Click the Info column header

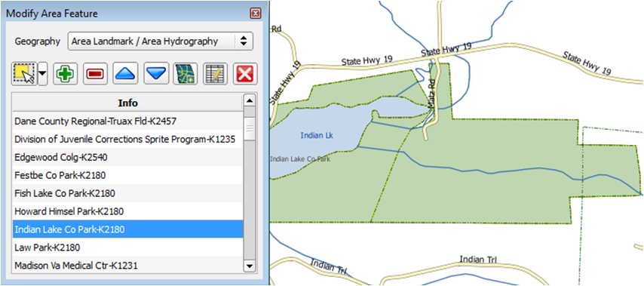[x=127, y=103]
